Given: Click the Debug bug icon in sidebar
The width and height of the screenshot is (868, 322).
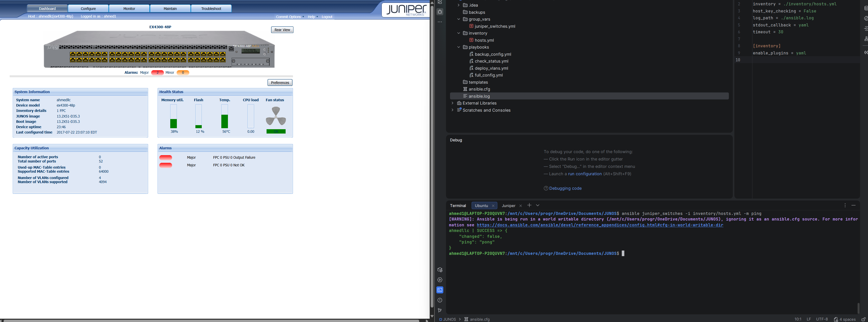Looking at the screenshot, I should pos(440,12).
